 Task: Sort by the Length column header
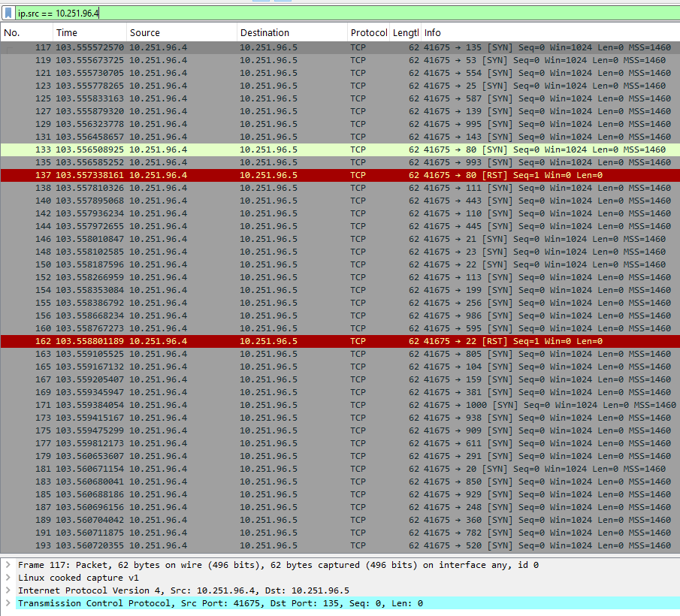pyautogui.click(x=406, y=32)
